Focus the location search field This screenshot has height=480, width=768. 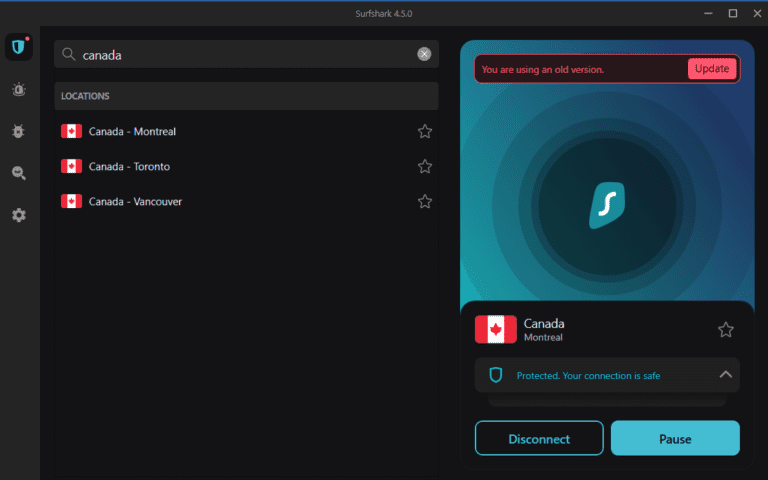point(240,54)
